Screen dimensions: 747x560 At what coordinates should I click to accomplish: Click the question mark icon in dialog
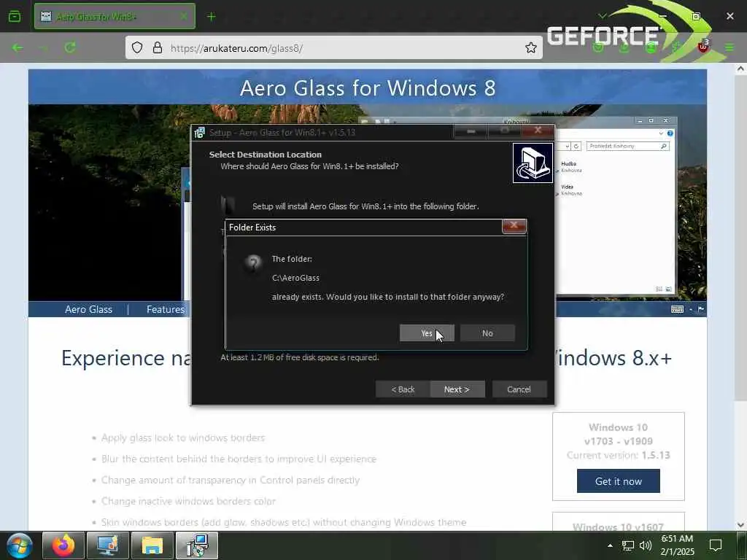[x=253, y=262]
